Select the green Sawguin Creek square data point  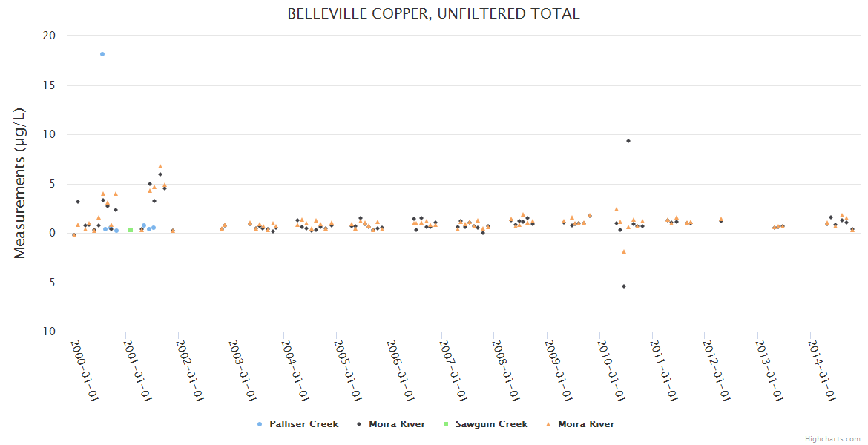click(131, 230)
